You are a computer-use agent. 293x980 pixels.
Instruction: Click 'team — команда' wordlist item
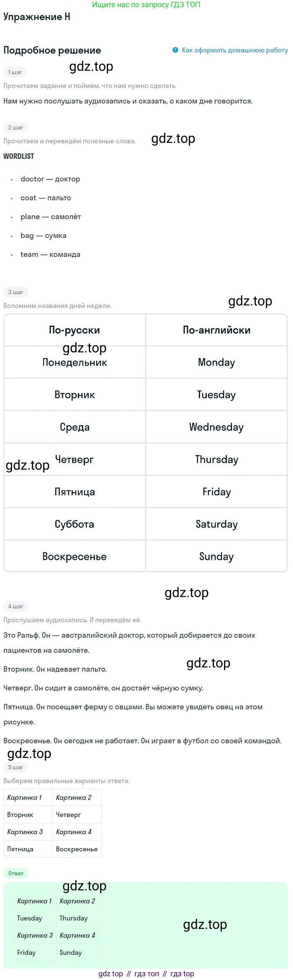click(50, 254)
